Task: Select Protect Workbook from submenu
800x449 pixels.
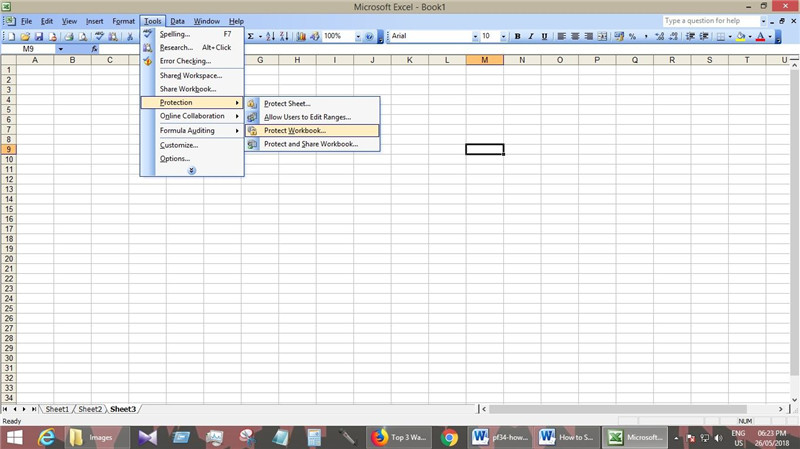Action: pyautogui.click(x=312, y=131)
